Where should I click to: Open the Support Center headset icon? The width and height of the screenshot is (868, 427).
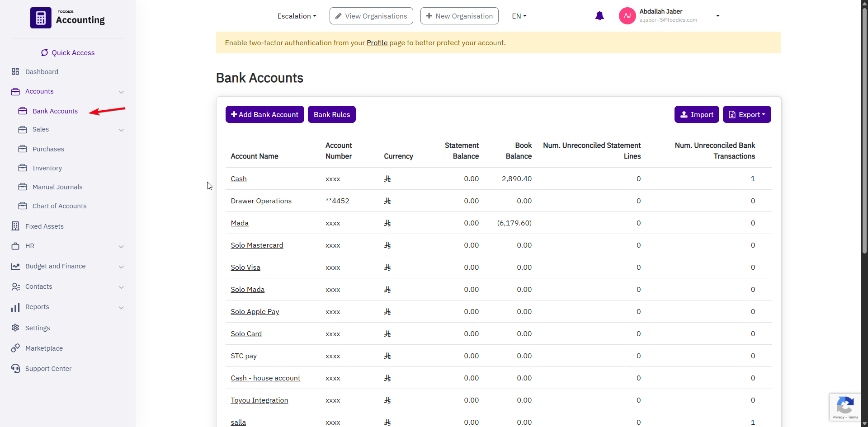click(x=15, y=368)
